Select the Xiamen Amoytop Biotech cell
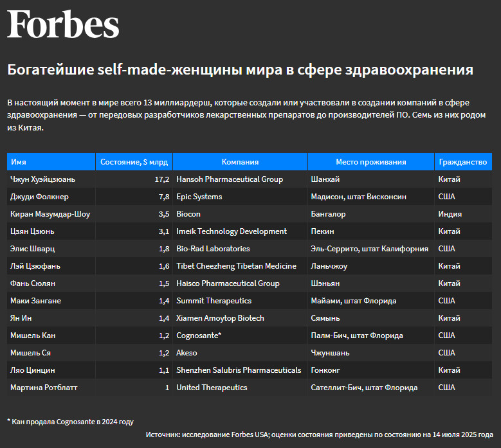Image resolution: width=501 pixels, height=448 pixels. [240, 318]
